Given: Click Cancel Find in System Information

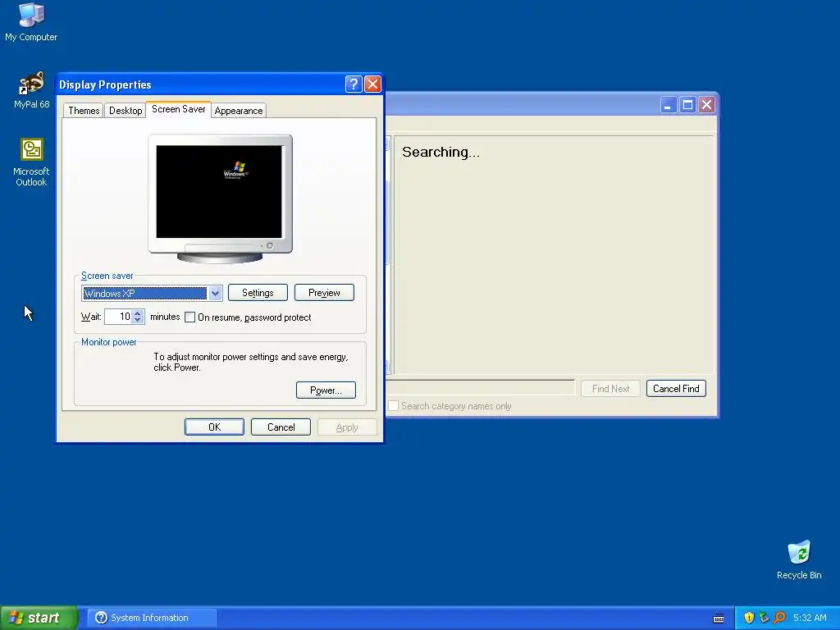Looking at the screenshot, I should (x=676, y=388).
